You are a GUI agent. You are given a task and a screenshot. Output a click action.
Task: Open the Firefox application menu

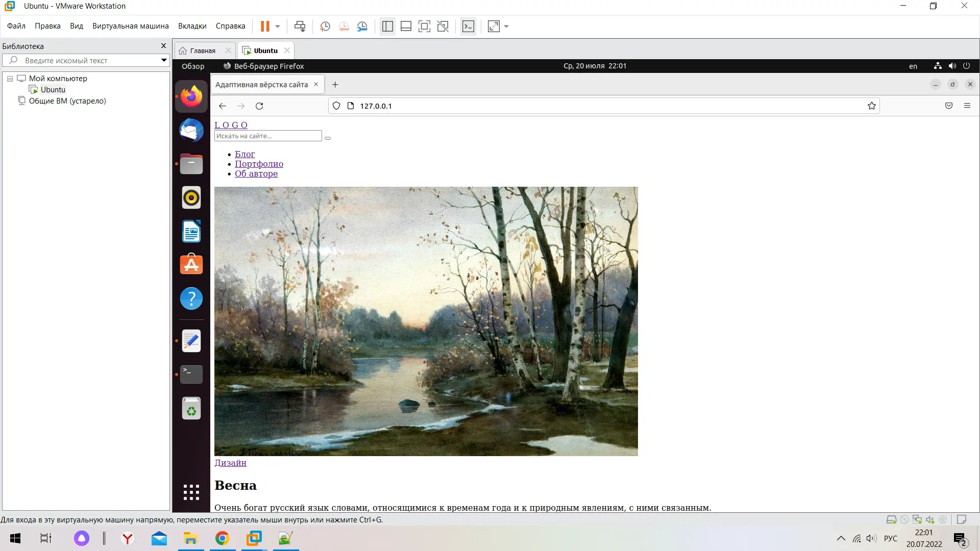(x=967, y=106)
